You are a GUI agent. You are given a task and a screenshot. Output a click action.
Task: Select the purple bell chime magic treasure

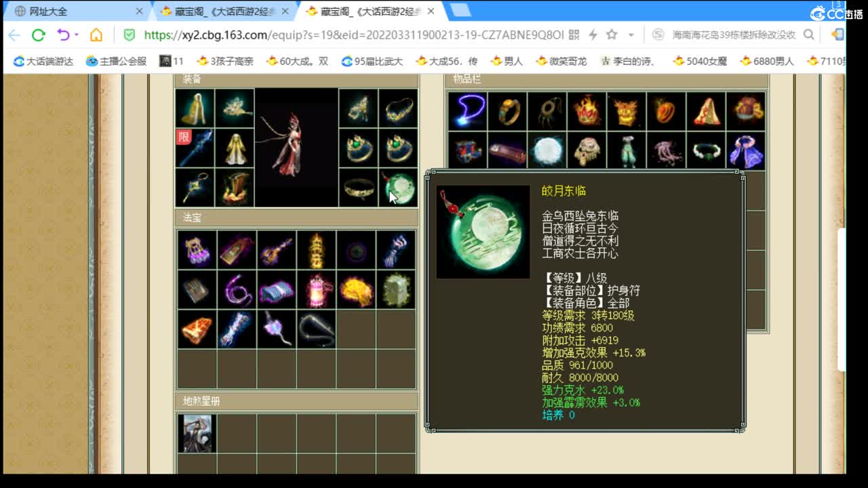point(197,250)
